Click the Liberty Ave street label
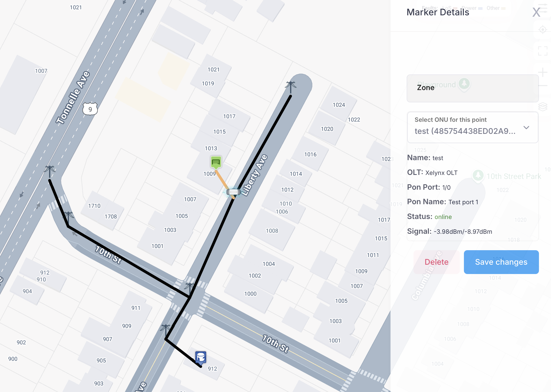Screen dimensions: 551x392 (255, 175)
